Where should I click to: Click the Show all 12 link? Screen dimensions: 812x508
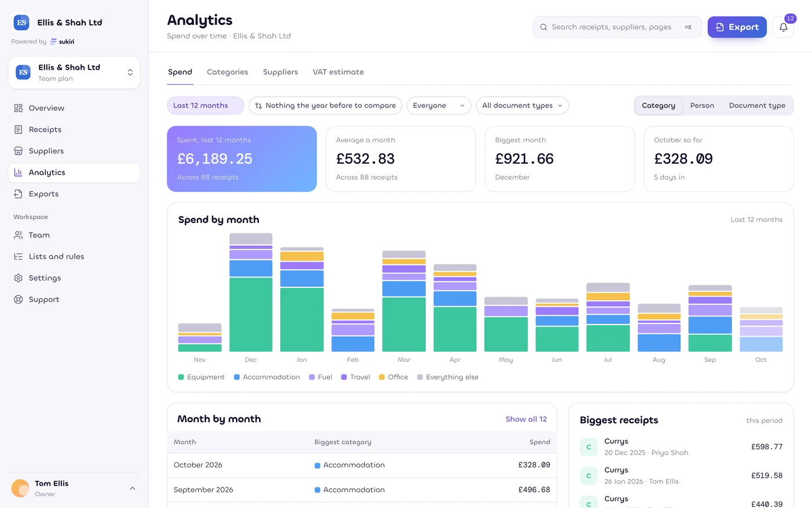(526, 419)
